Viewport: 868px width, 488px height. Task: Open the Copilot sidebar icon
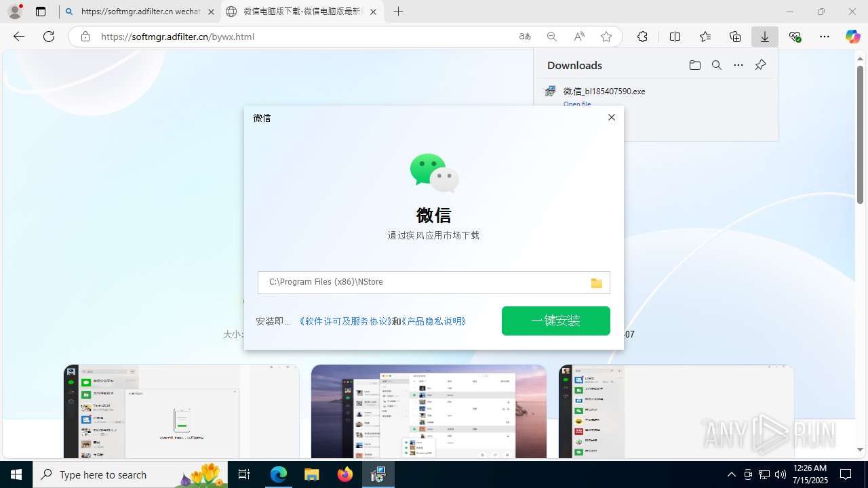click(852, 37)
